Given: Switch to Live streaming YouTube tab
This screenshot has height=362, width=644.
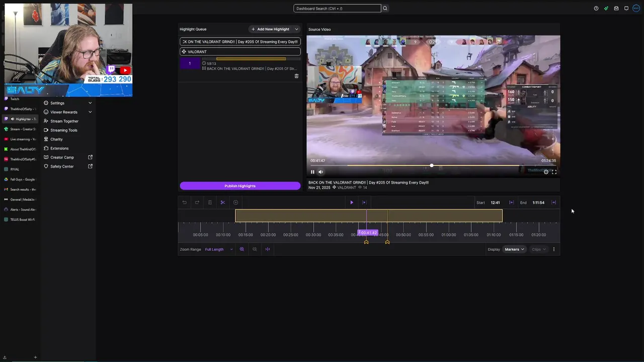Looking at the screenshot, I should click(x=19, y=139).
